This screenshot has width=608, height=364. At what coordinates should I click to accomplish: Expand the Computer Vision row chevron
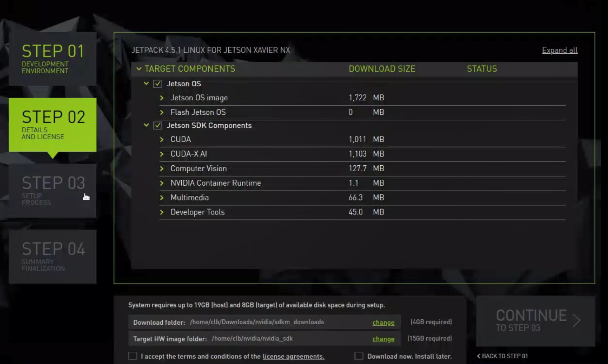(162, 168)
